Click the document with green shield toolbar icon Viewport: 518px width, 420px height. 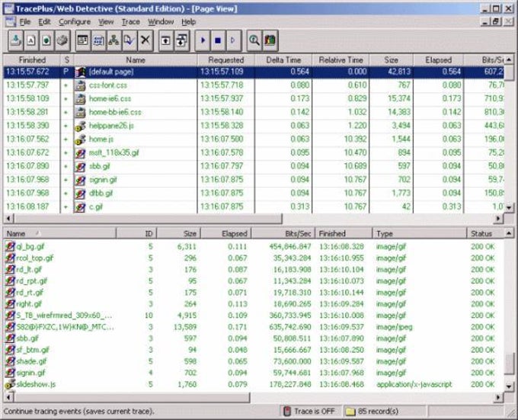point(46,40)
